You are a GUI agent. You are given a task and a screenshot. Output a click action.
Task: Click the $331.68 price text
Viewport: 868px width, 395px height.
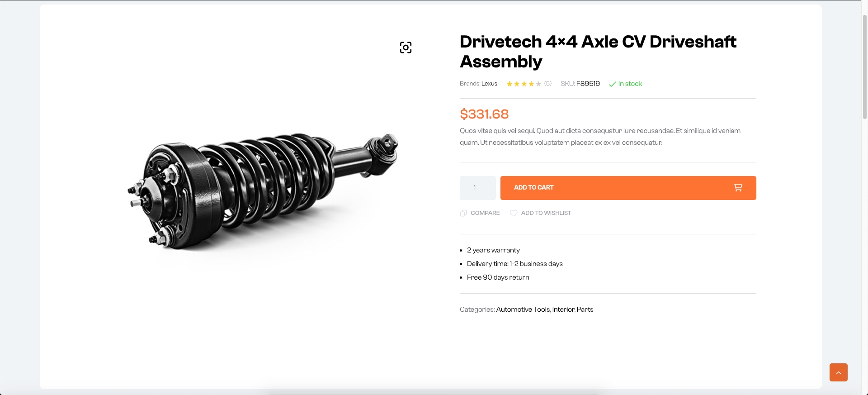(x=484, y=114)
